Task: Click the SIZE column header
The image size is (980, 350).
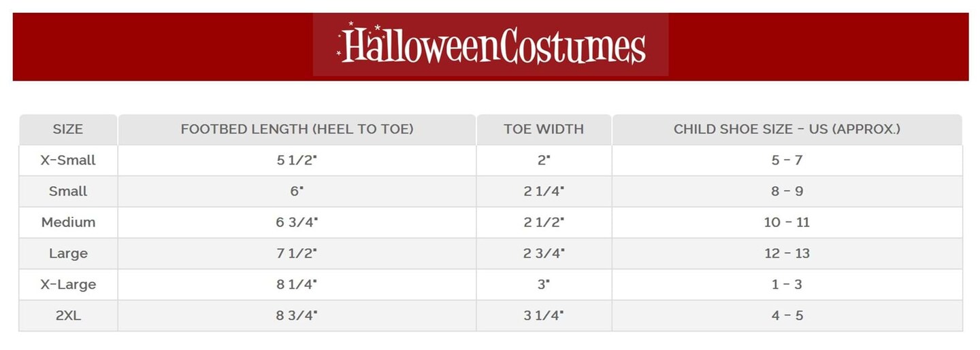Action: pyautogui.click(x=68, y=129)
